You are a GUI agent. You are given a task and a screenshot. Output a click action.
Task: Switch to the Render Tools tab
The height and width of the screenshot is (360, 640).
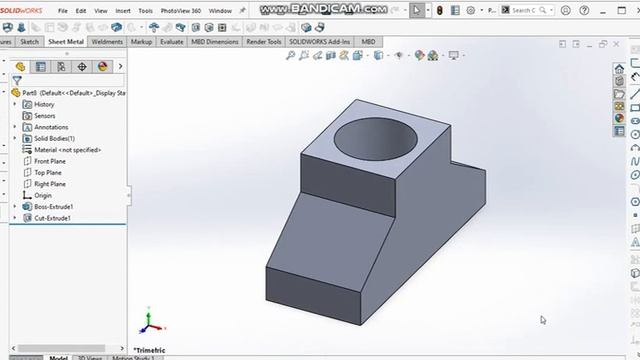tap(264, 42)
